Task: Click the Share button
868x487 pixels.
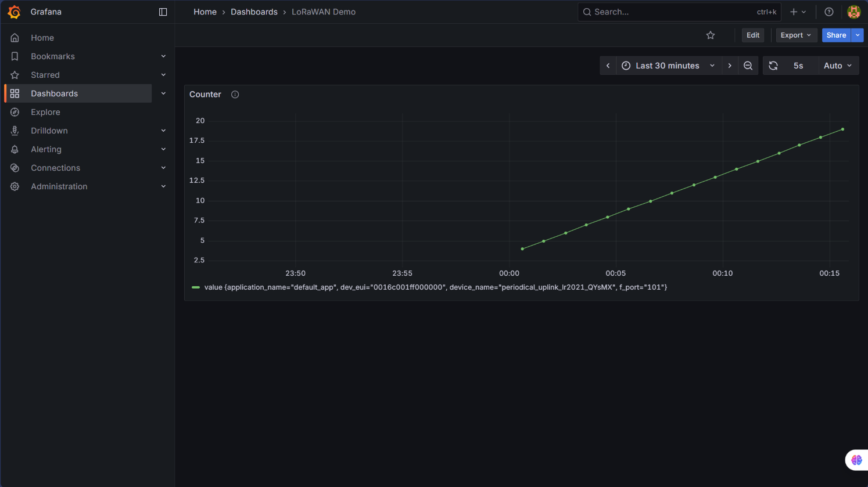Action: pyautogui.click(x=836, y=35)
